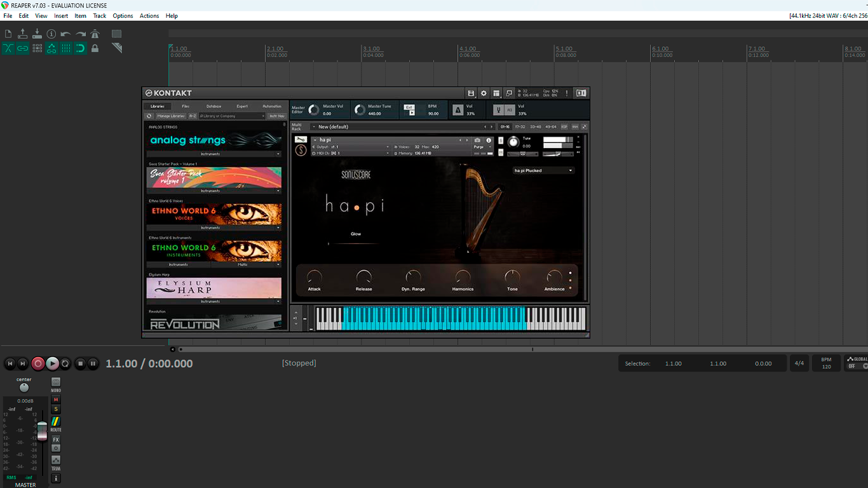The width and height of the screenshot is (868, 488).
Task: Open the Insert menu
Action: [61, 16]
